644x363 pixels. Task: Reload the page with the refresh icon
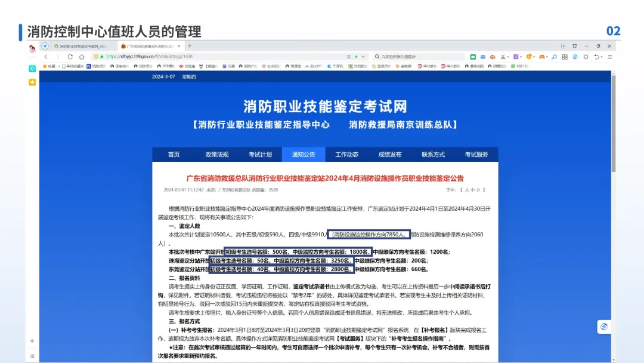click(x=70, y=57)
